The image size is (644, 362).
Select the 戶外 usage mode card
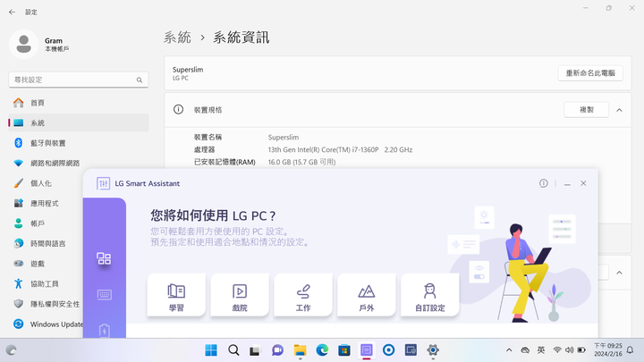tap(367, 295)
